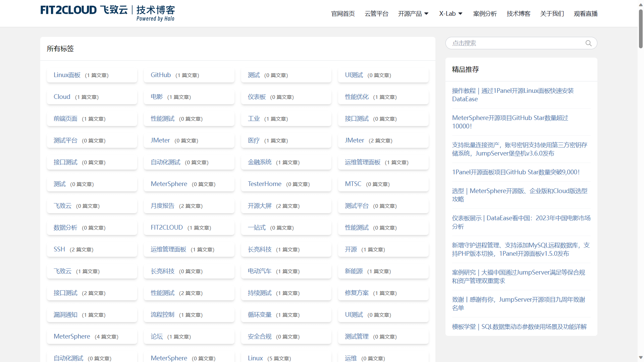Screen dimensions: 644x362
Task: Open the 流程控制 tag
Action: [162, 315]
